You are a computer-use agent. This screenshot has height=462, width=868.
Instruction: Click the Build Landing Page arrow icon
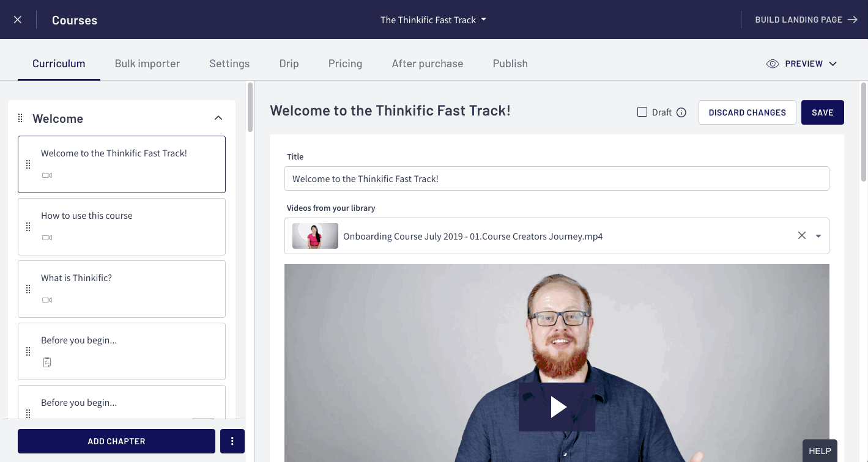click(x=852, y=20)
